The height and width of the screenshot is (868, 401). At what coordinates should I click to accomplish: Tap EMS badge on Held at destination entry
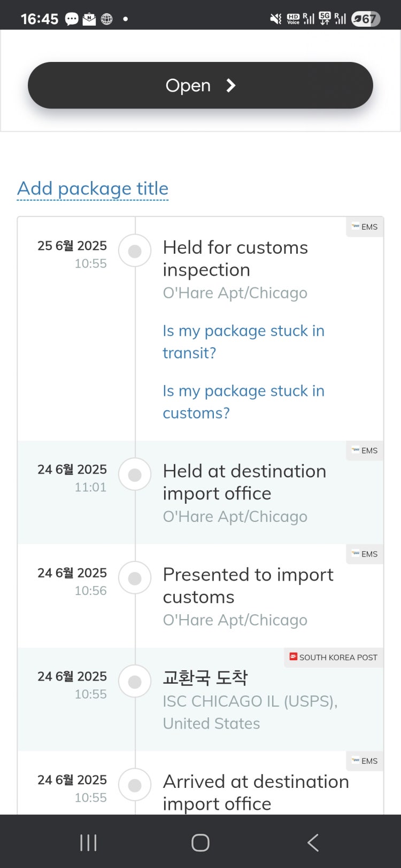pos(365,451)
